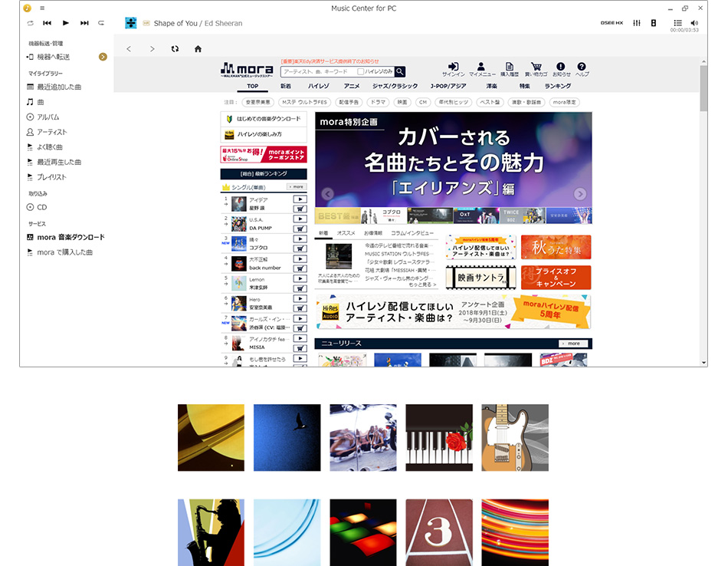
Task: Select the オススメ news tab
Action: (346, 233)
